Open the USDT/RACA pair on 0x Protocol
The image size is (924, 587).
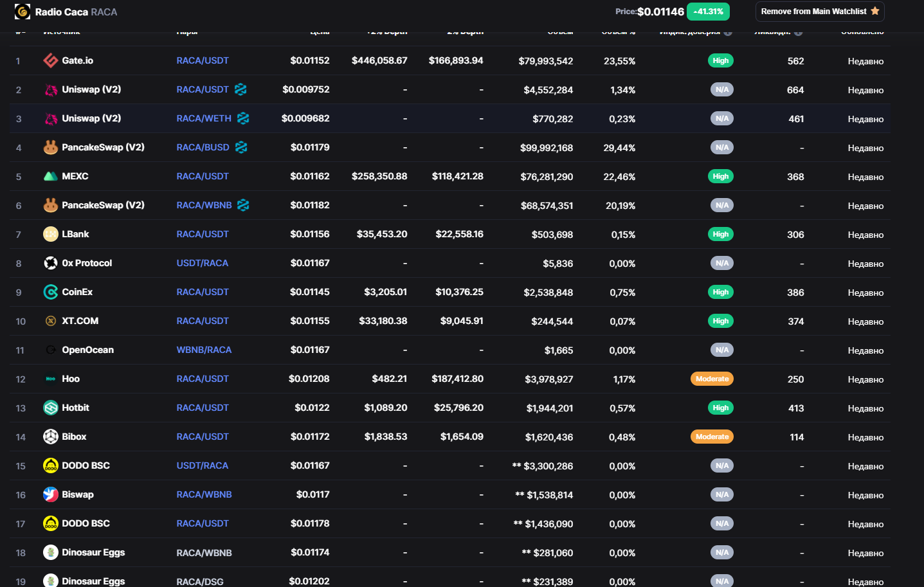click(203, 263)
